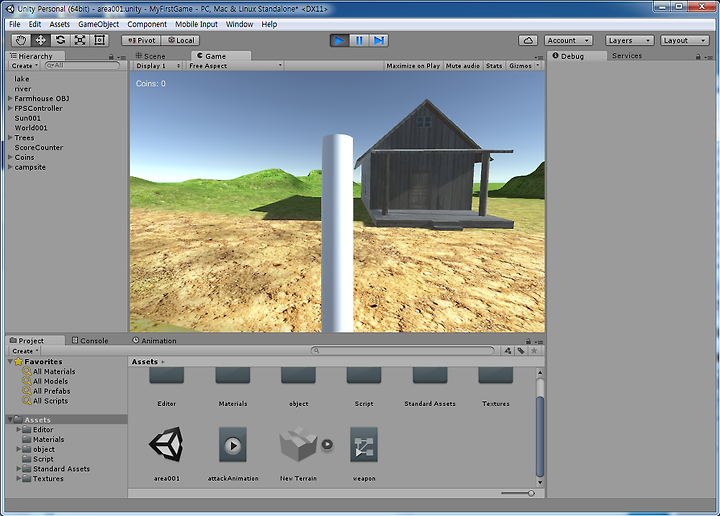This screenshot has width=720, height=516.
Task: Switch to the Scene tab
Action: (x=150, y=56)
